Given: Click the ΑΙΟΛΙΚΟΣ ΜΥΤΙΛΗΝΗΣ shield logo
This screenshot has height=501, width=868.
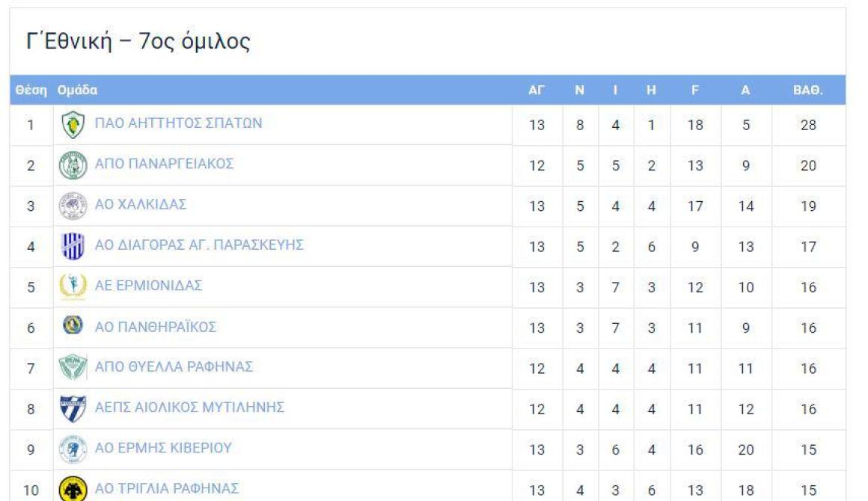Looking at the screenshot, I should pyautogui.click(x=73, y=409).
